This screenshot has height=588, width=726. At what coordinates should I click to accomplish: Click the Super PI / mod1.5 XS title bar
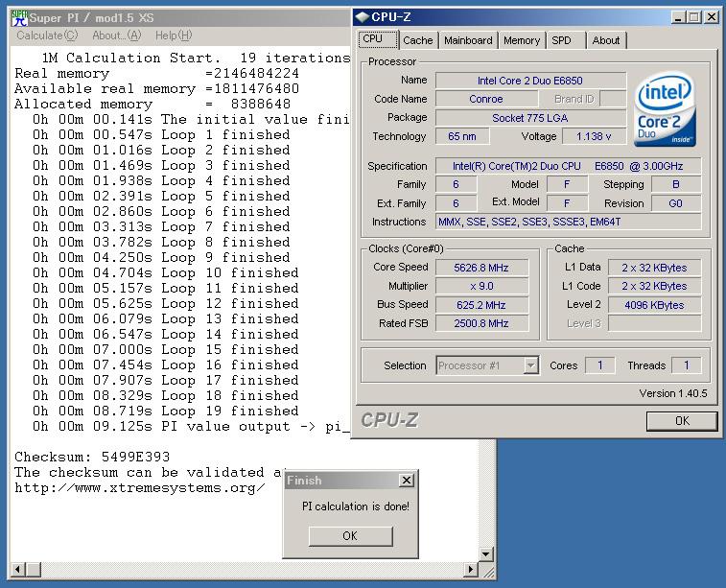[180, 18]
